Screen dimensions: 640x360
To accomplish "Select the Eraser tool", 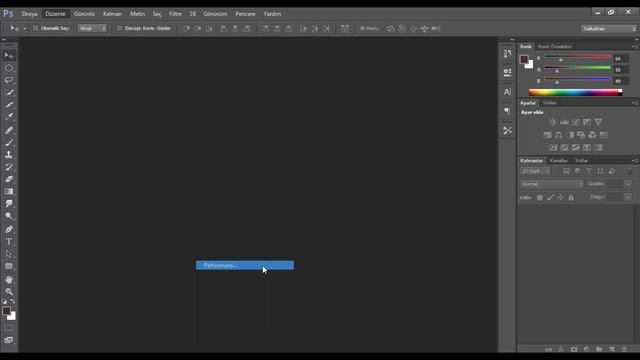I will click(x=9, y=179).
